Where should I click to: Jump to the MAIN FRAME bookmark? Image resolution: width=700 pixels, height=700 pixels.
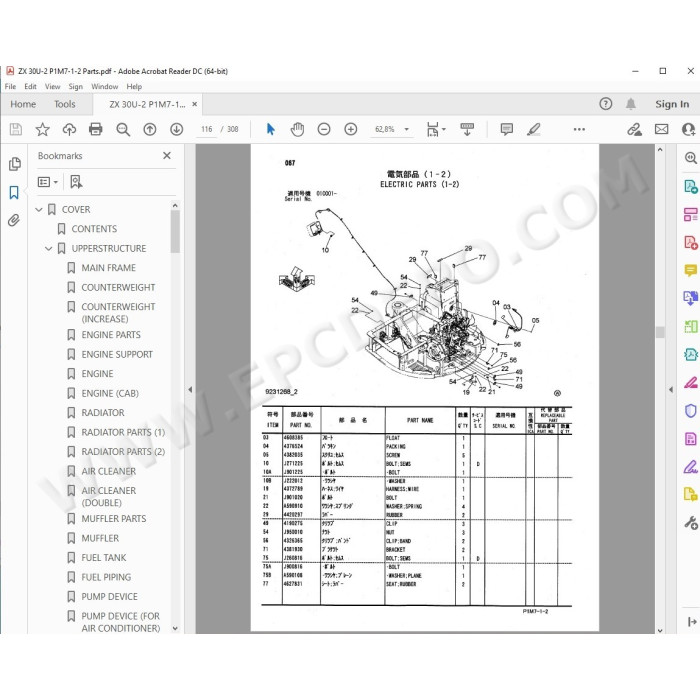tap(108, 268)
